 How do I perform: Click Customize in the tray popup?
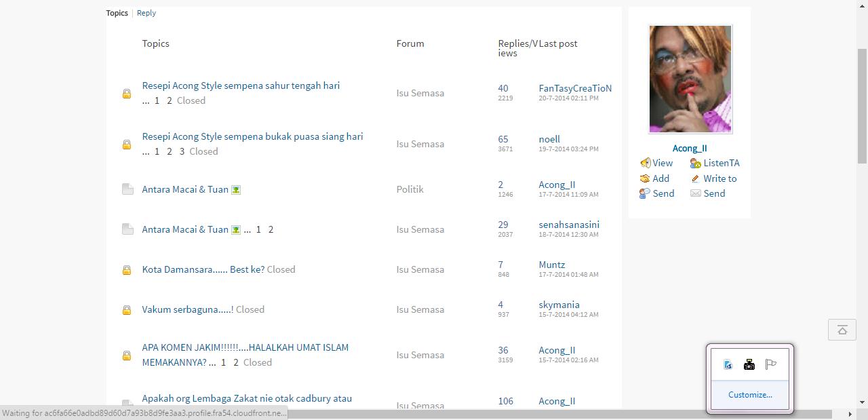[750, 395]
